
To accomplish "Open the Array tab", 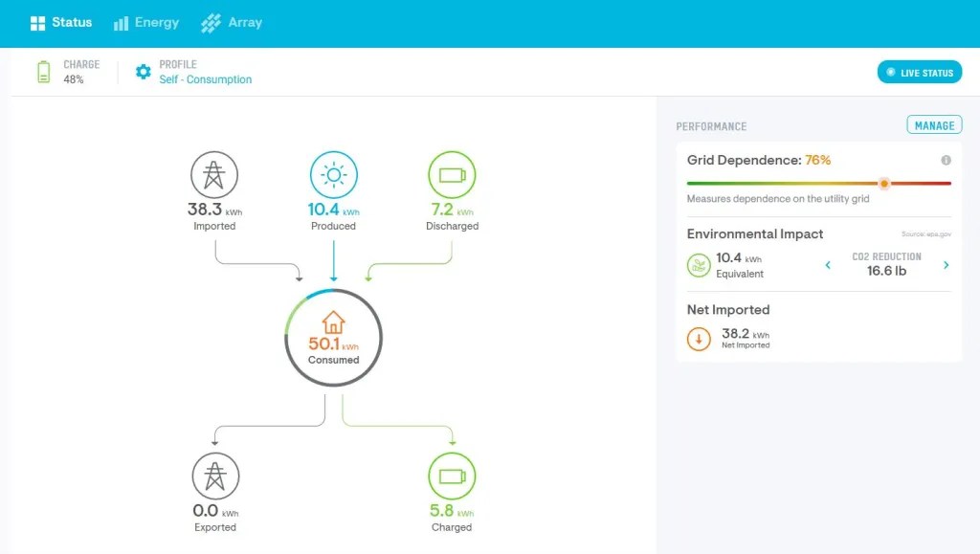I will (x=232, y=23).
